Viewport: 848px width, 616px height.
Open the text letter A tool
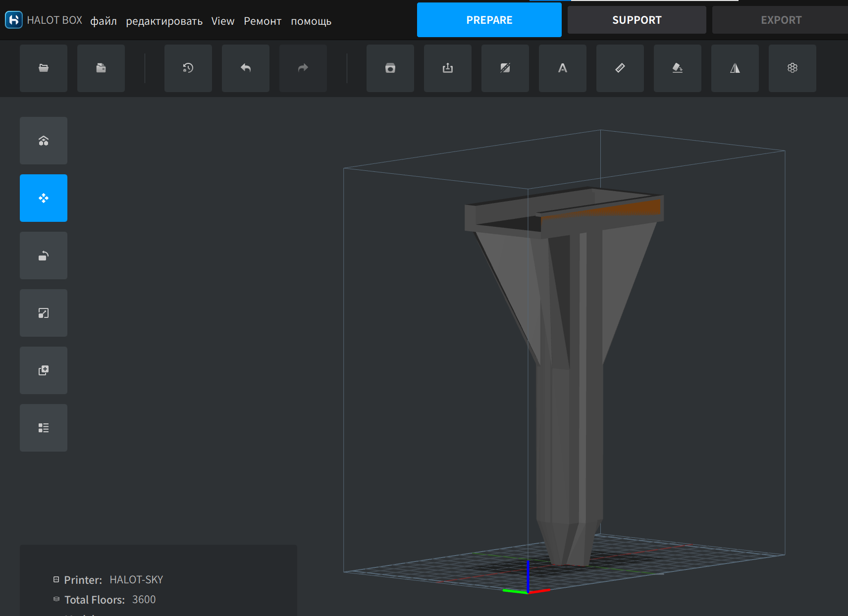click(563, 68)
